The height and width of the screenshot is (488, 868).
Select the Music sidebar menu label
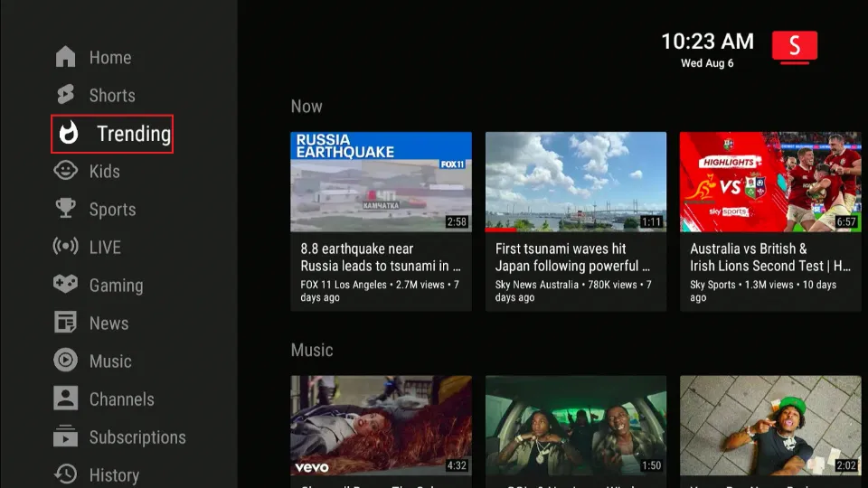tap(110, 361)
